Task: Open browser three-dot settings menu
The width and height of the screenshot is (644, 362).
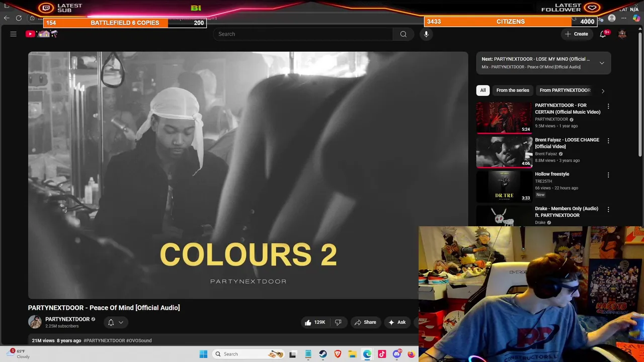Action: pos(624,18)
